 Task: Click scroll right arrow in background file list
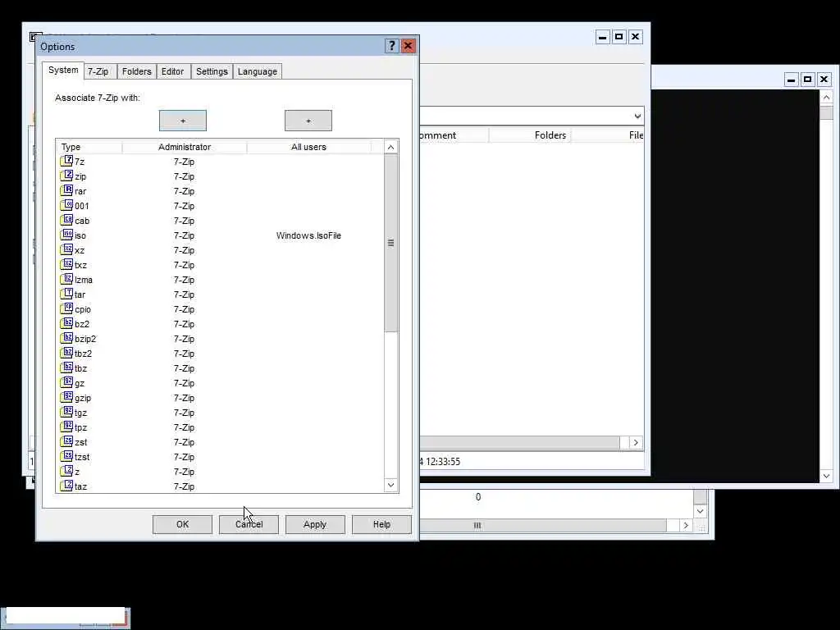(x=636, y=442)
